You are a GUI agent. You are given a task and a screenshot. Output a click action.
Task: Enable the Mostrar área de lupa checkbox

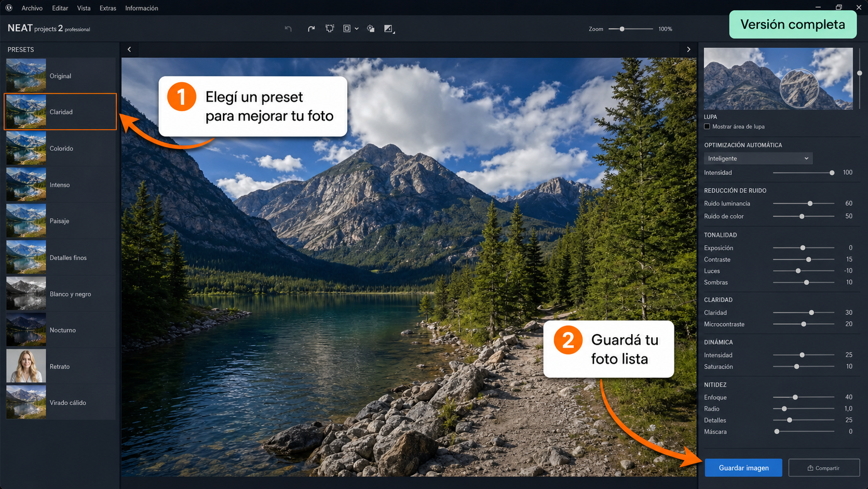click(x=707, y=126)
